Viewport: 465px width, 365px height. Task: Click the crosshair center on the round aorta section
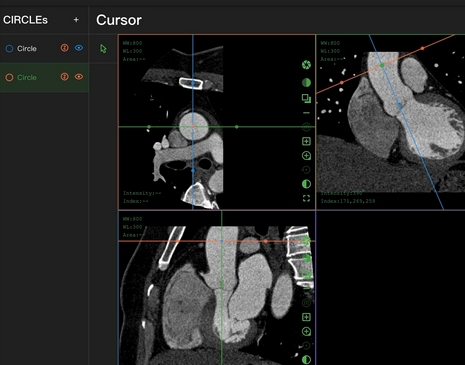193,127
